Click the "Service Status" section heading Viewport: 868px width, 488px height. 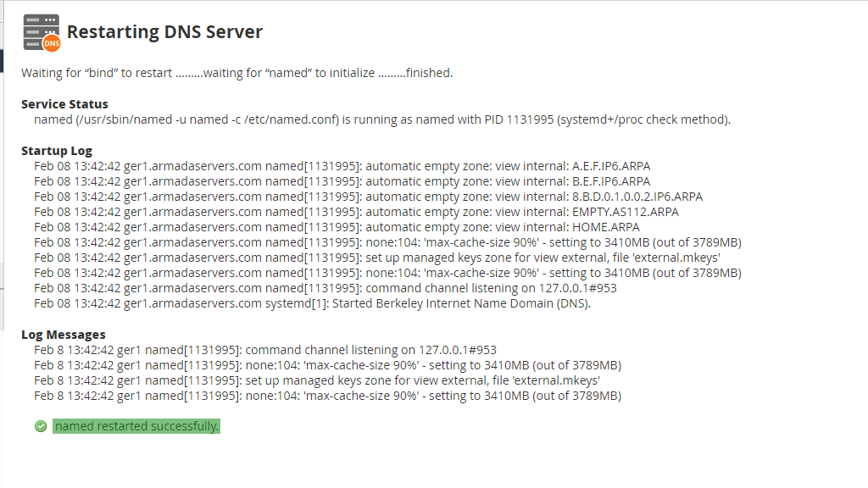pyautogui.click(x=64, y=104)
